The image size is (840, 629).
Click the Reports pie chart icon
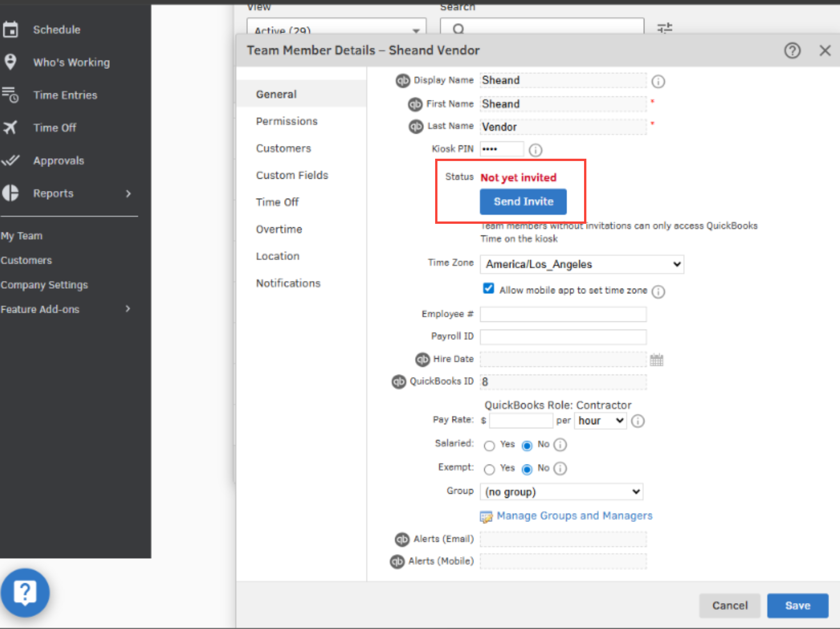click(x=10, y=193)
